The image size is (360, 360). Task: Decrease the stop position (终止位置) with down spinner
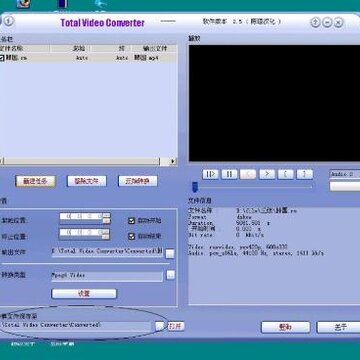pyautogui.click(x=106, y=237)
